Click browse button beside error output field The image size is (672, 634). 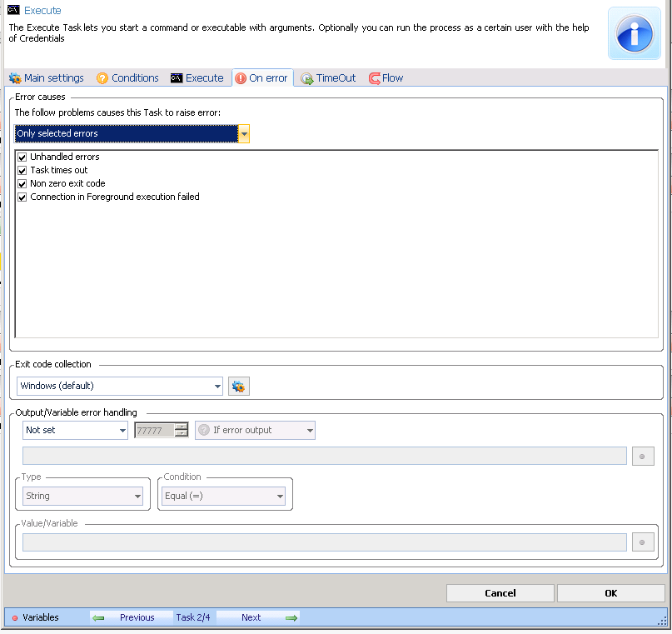[x=643, y=456]
